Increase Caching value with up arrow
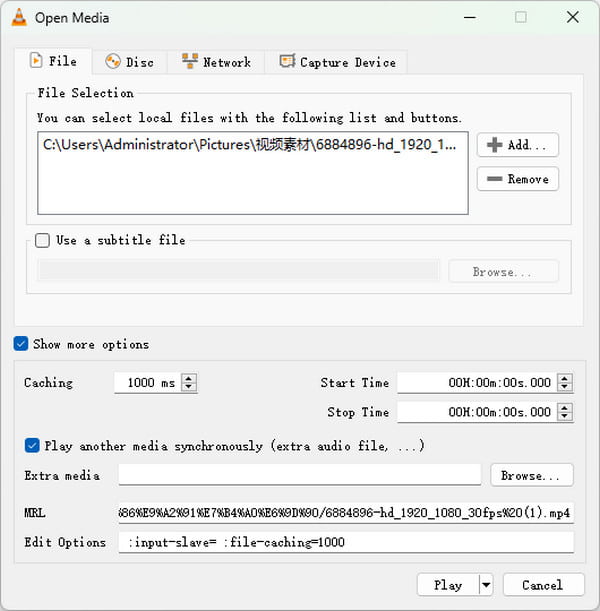 click(x=189, y=378)
